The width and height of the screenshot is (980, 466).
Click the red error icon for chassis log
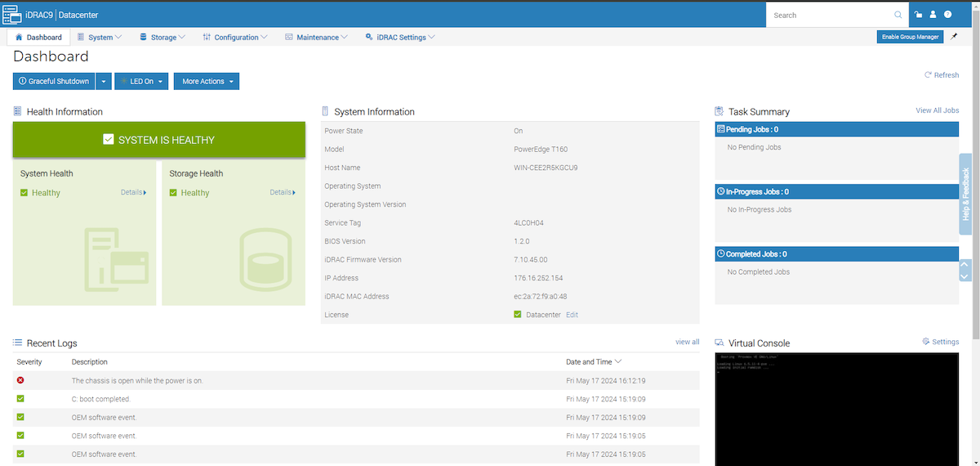click(20, 380)
